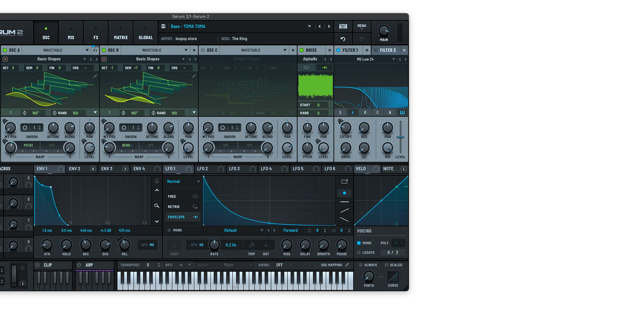Zoom envelope with magnifier icon

tap(157, 206)
